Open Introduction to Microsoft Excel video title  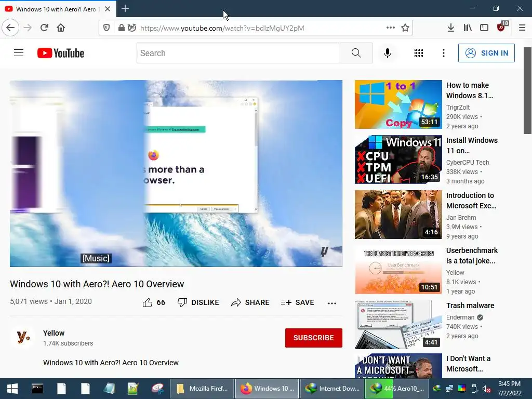(x=471, y=200)
